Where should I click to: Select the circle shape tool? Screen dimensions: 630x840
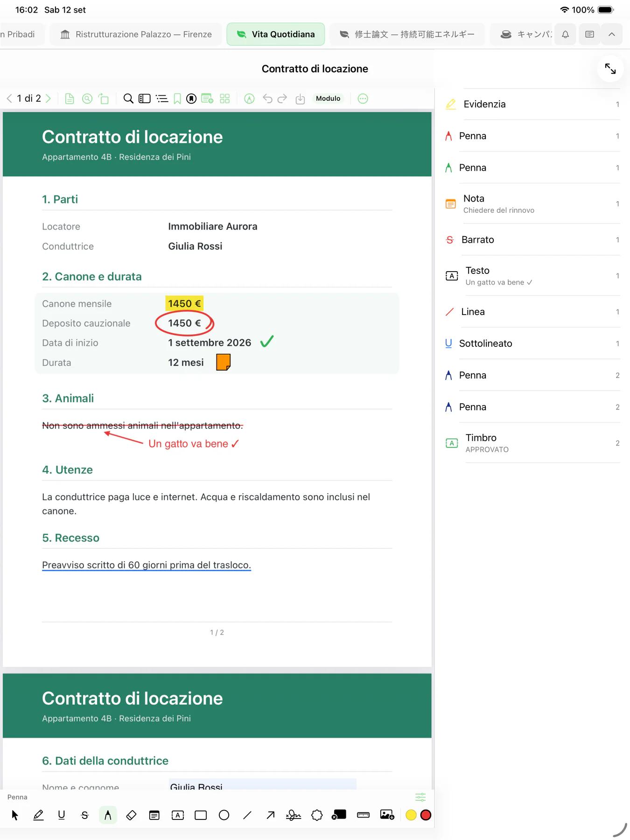coord(224,815)
